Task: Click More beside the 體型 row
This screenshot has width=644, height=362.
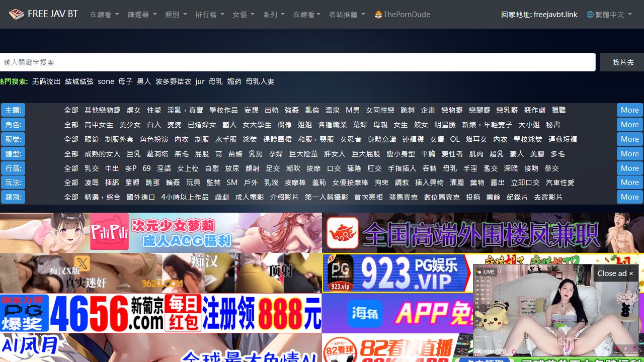Action: pos(629,154)
